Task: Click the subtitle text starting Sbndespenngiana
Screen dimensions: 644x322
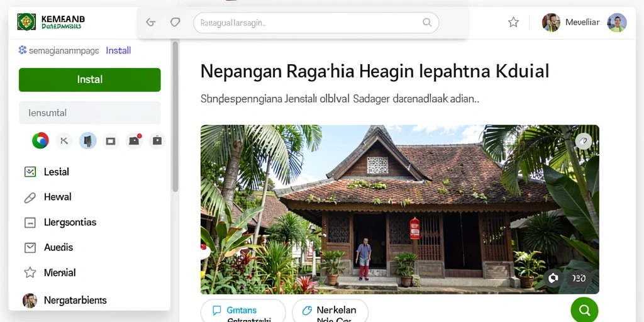Action: click(340, 99)
